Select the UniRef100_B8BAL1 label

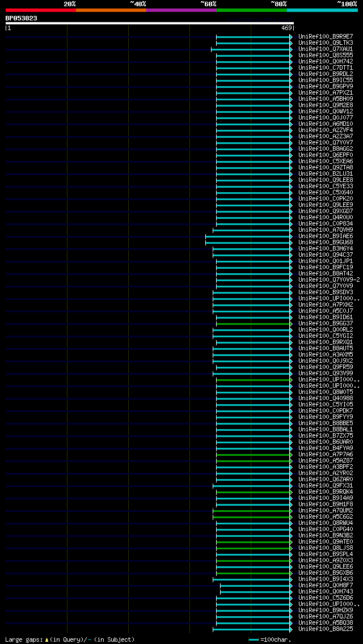326,430
